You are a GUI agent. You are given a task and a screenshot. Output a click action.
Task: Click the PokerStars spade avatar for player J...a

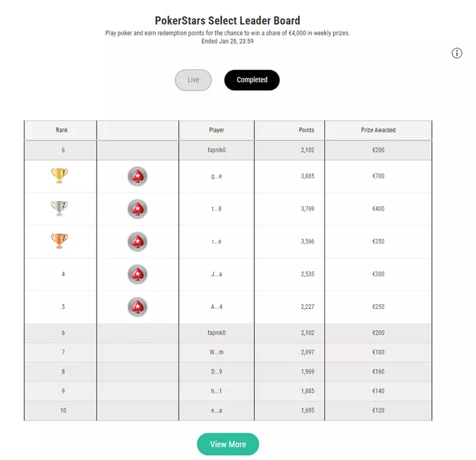tap(137, 274)
